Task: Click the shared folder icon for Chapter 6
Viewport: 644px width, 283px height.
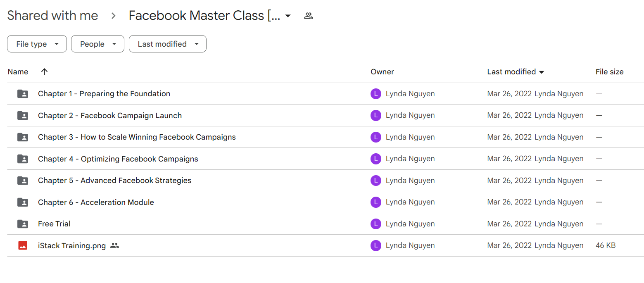Action: [x=23, y=202]
